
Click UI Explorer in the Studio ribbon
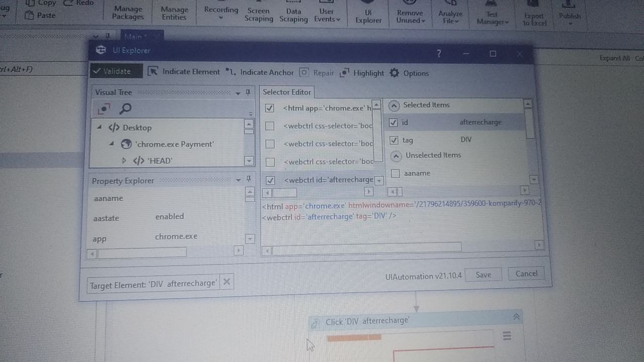click(x=368, y=16)
